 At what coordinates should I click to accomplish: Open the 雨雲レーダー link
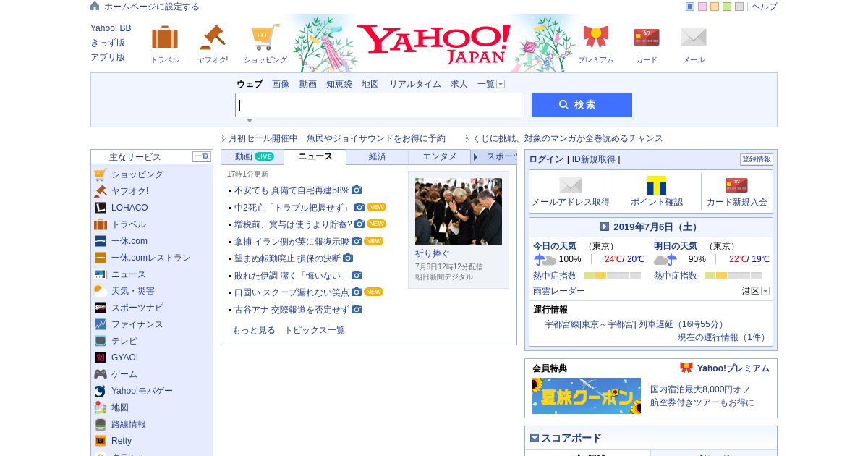pos(559,291)
